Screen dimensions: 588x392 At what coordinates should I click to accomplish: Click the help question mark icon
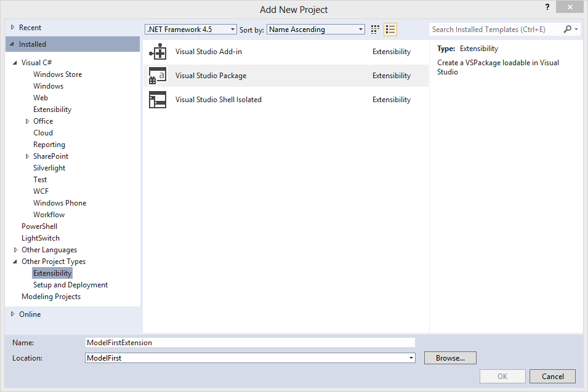pos(546,7)
